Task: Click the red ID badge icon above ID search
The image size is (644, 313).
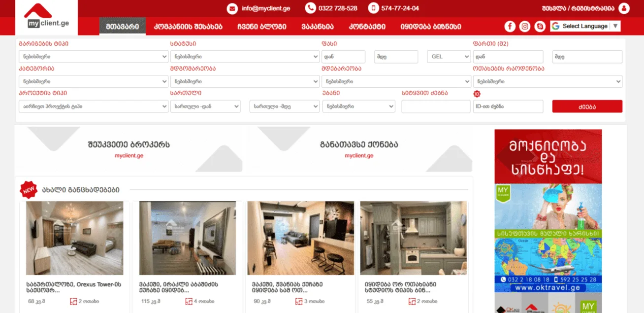Action: pos(477,94)
